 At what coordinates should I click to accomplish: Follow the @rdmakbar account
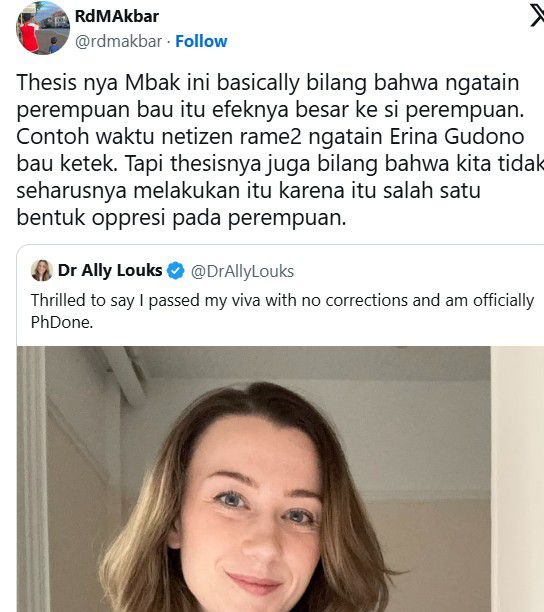point(201,41)
